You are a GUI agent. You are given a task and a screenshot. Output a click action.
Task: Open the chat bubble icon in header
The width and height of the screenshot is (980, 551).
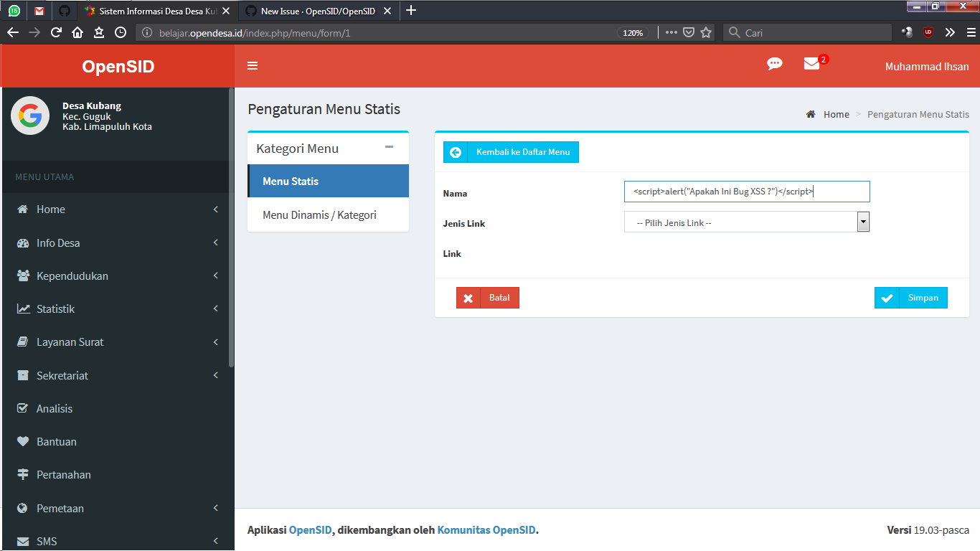point(775,64)
